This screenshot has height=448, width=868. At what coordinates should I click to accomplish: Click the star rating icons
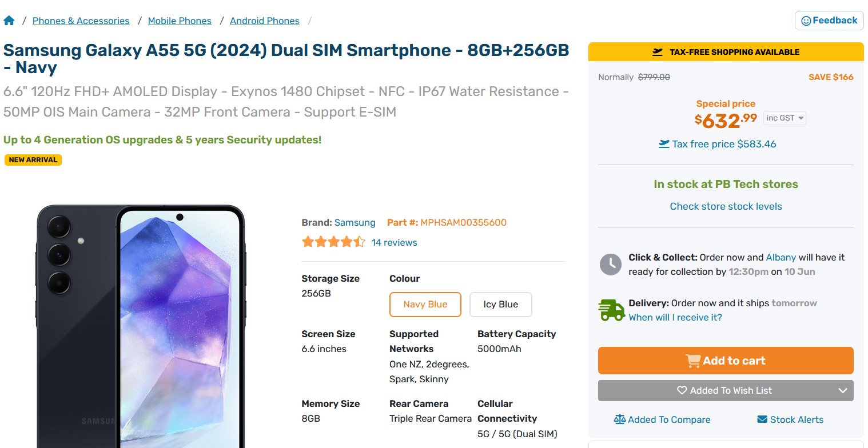click(333, 242)
